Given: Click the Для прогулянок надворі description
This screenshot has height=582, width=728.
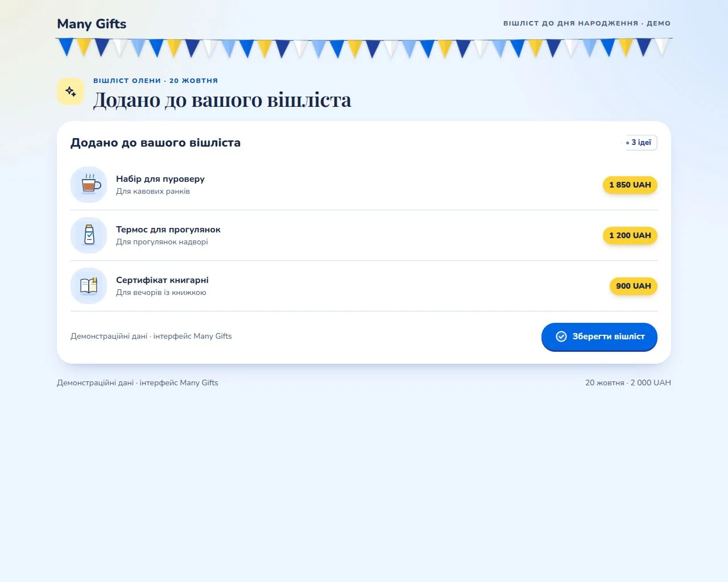Looking at the screenshot, I should tap(162, 242).
